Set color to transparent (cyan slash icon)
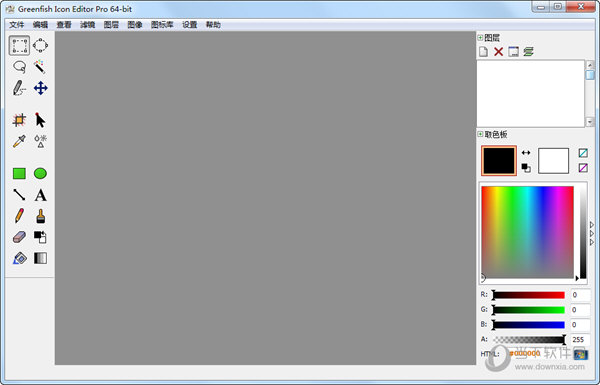Image resolution: width=600 pixels, height=385 pixels. pyautogui.click(x=583, y=153)
